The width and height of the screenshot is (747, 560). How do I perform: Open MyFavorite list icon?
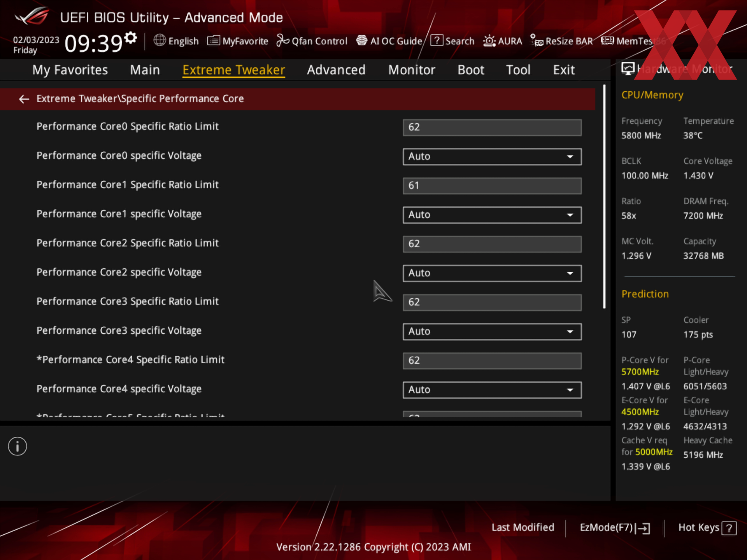(214, 40)
